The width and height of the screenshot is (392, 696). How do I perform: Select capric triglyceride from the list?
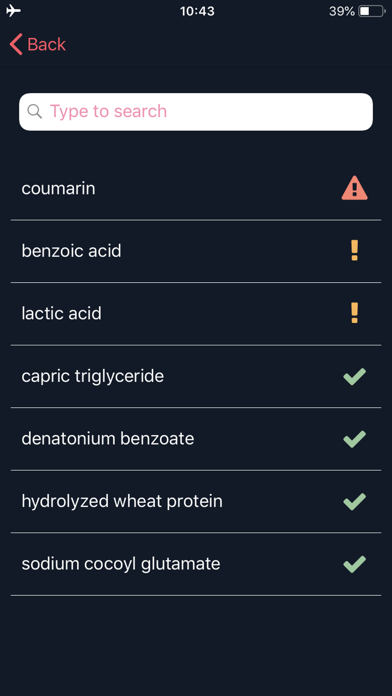pyautogui.click(x=196, y=376)
